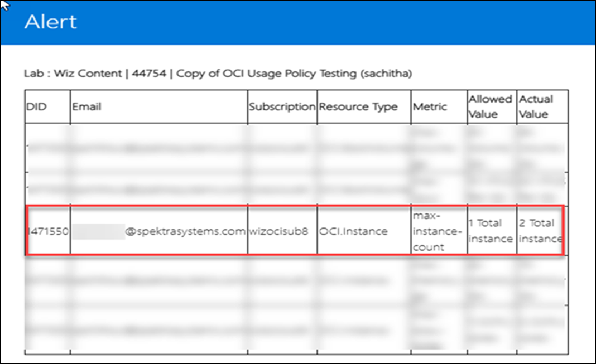Click the @spektrasystems.com email cell
596x364 pixels.
pos(159,231)
